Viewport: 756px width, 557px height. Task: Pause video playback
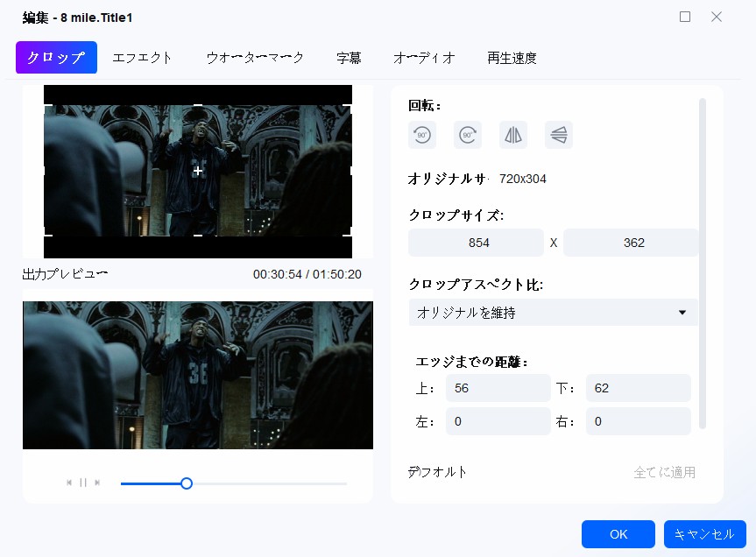tap(83, 483)
